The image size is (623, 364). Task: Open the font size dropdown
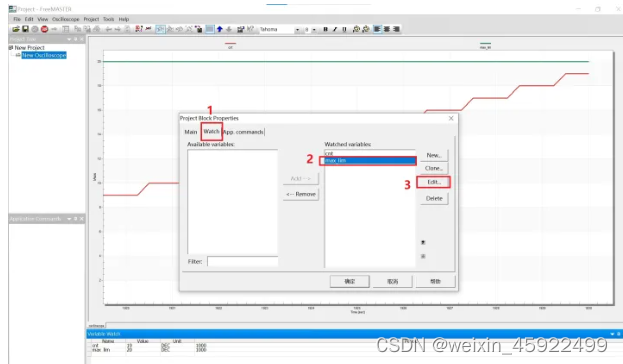coord(314,29)
